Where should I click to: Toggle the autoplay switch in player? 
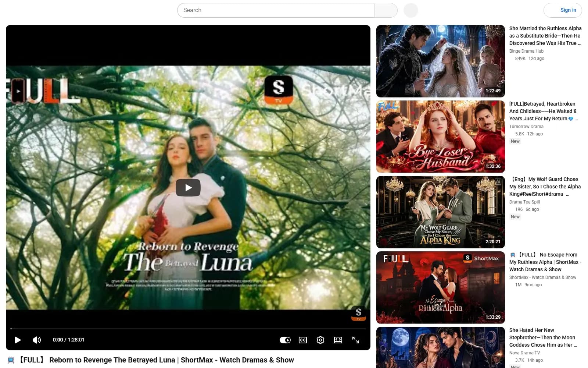click(x=285, y=340)
